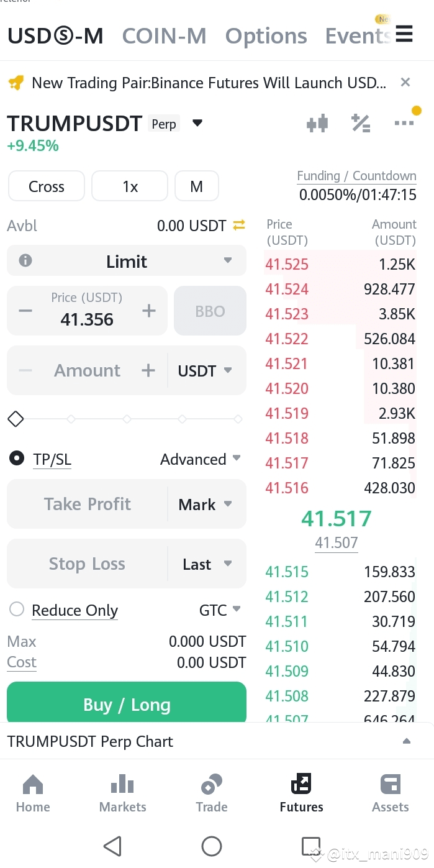Click the diamond handle on amount slider

(x=16, y=419)
